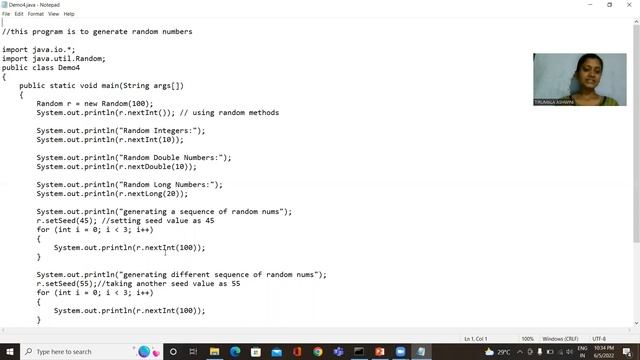Click the ENG IN language indicator

tap(582, 351)
